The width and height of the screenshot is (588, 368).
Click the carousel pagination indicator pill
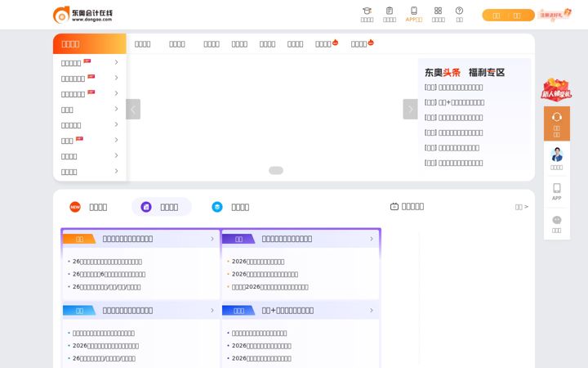pyautogui.click(x=276, y=170)
